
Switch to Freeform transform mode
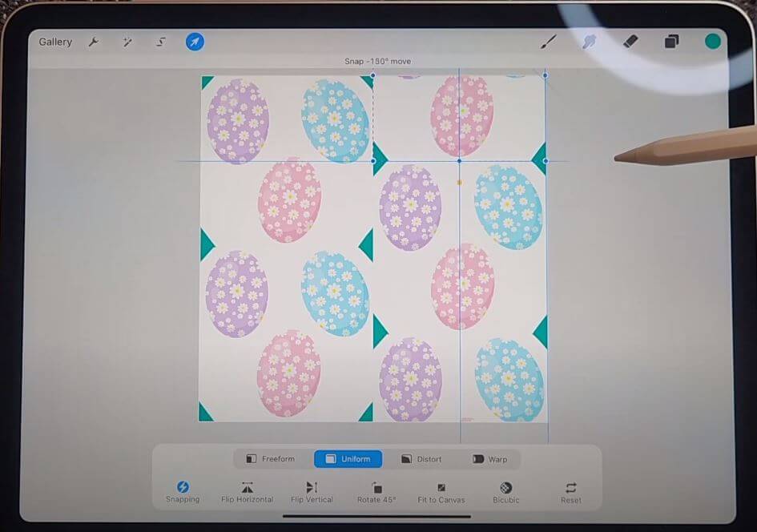[x=271, y=458]
